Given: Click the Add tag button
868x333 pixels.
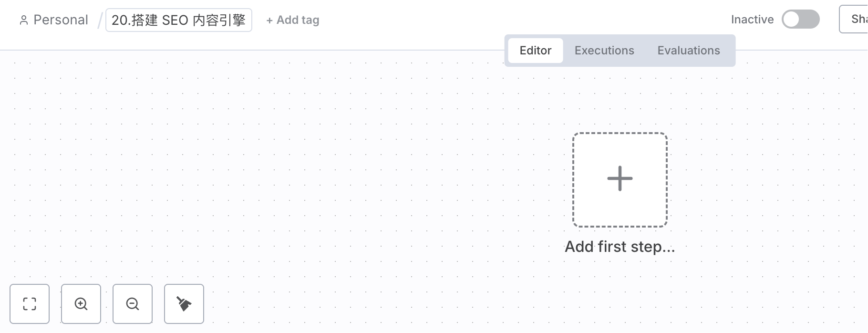Looking at the screenshot, I should [x=293, y=20].
